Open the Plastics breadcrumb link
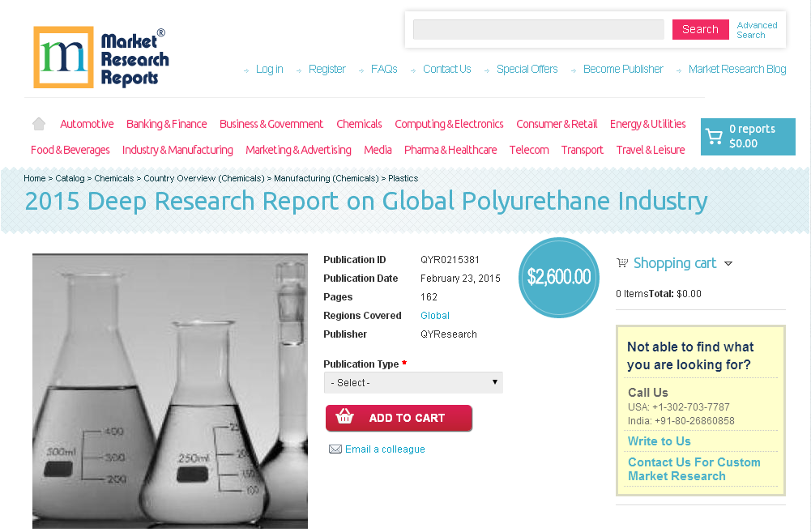 403,178
